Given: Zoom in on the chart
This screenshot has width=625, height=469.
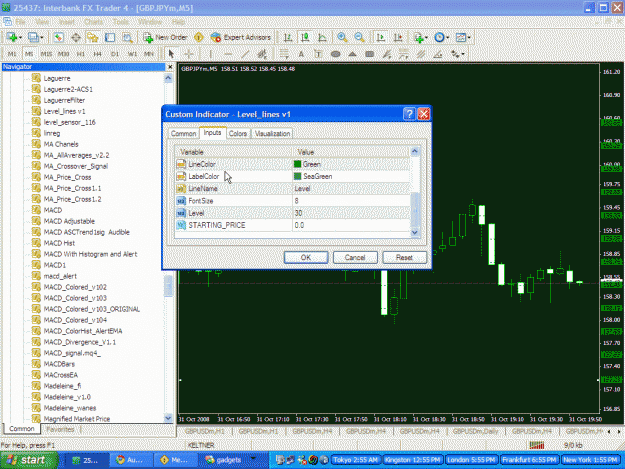Looking at the screenshot, I should (342, 37).
